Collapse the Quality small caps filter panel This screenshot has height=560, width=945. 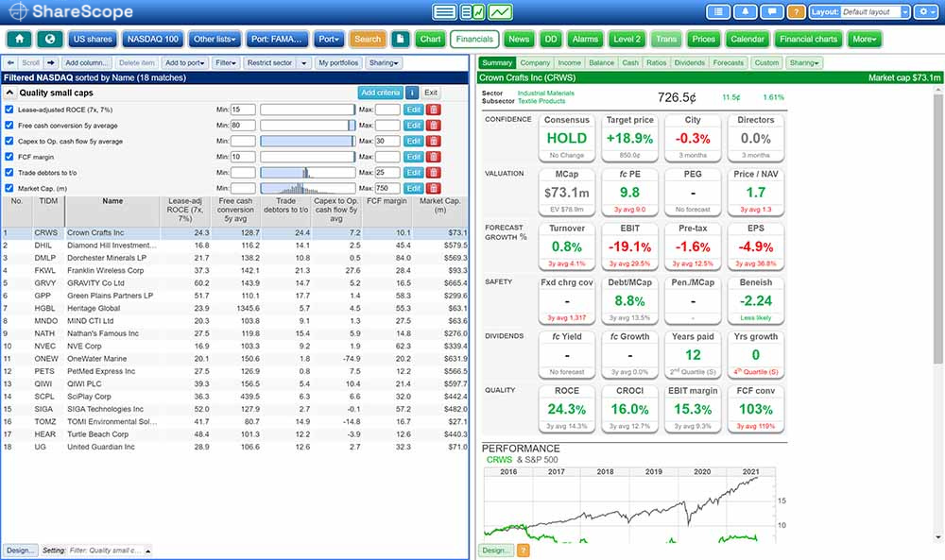(x=9, y=93)
